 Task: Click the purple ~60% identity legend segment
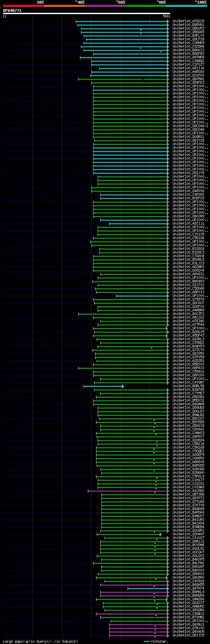(105, 6)
